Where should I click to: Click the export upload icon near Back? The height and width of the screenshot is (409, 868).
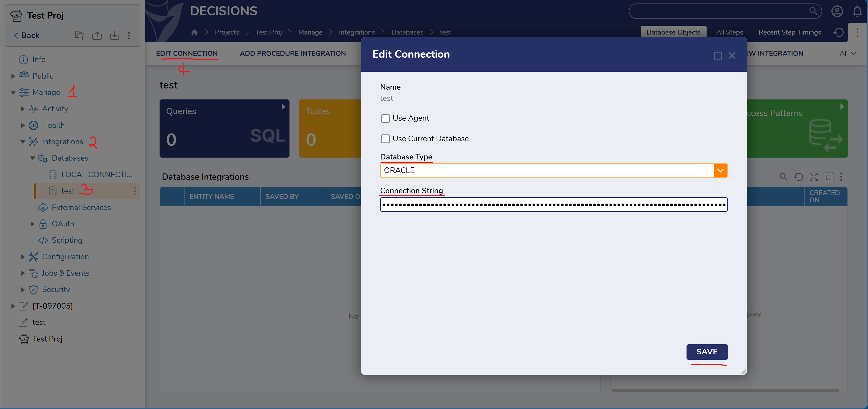(97, 35)
